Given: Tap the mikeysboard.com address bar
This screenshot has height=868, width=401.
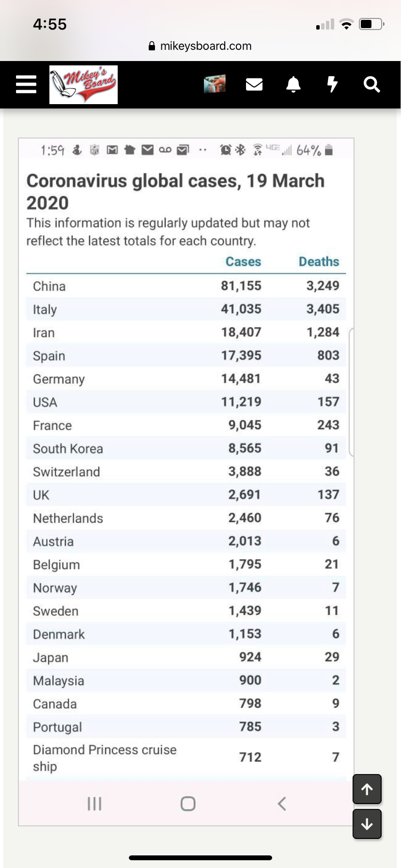Looking at the screenshot, I should (205, 46).
